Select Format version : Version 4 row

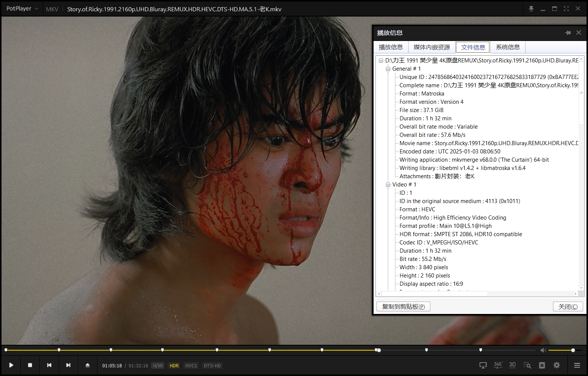click(x=432, y=102)
